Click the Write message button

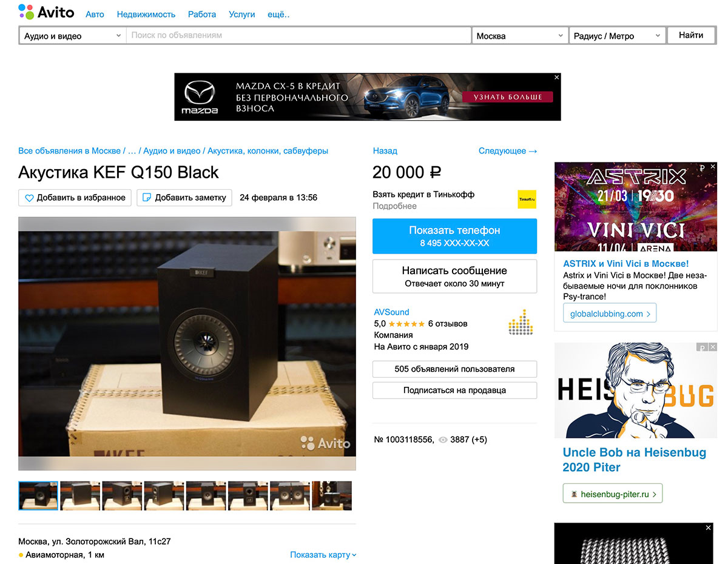point(454,277)
